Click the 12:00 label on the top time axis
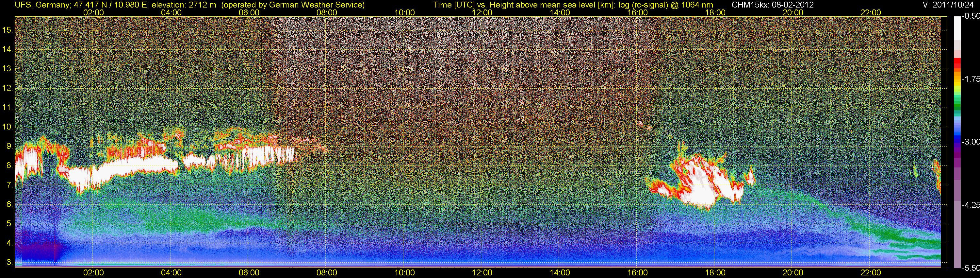The height and width of the screenshot is (278, 980). (x=482, y=12)
